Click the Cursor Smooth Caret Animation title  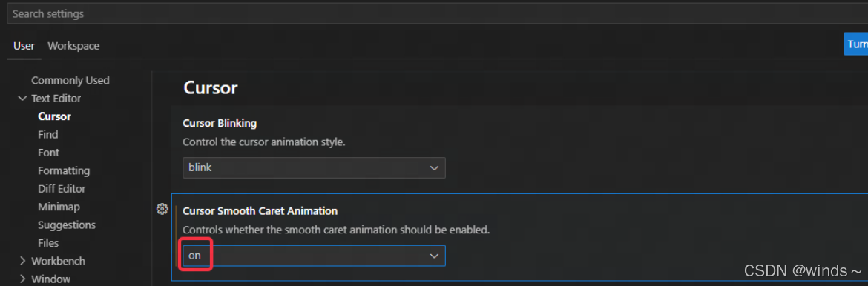(260, 210)
